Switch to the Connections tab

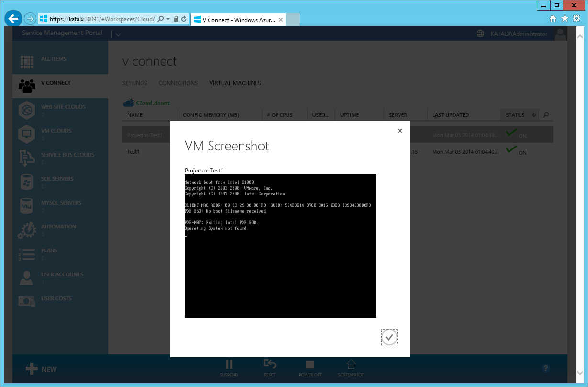point(178,83)
